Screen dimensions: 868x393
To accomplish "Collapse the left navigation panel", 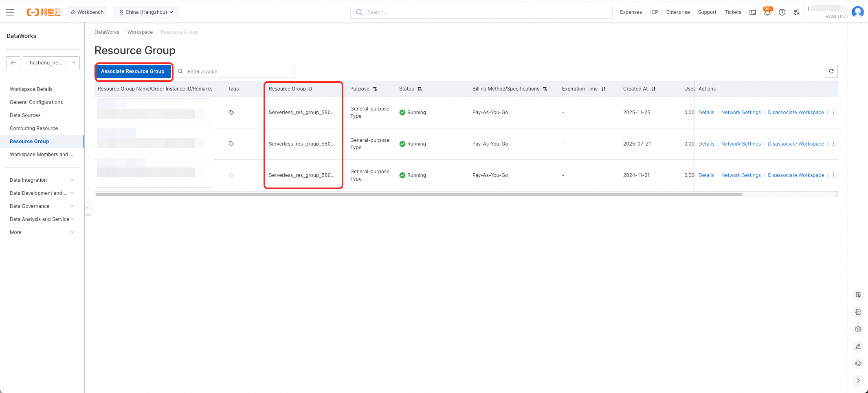I will (x=88, y=208).
